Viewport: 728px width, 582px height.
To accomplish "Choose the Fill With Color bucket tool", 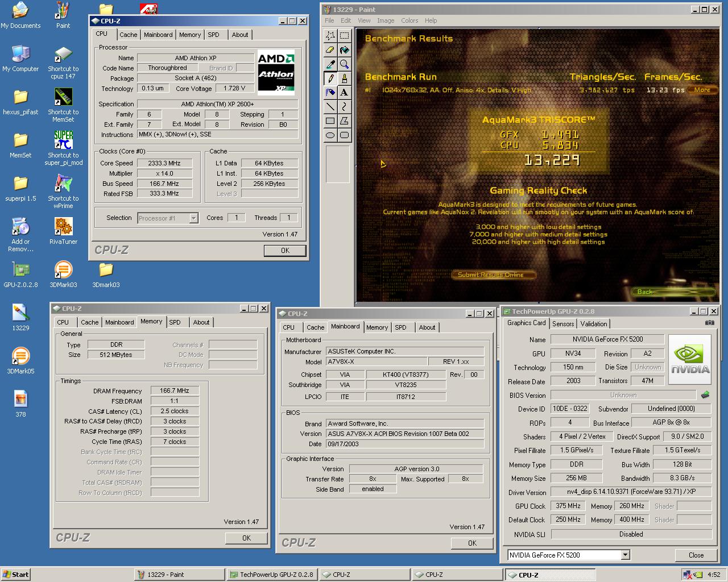I will (x=344, y=49).
